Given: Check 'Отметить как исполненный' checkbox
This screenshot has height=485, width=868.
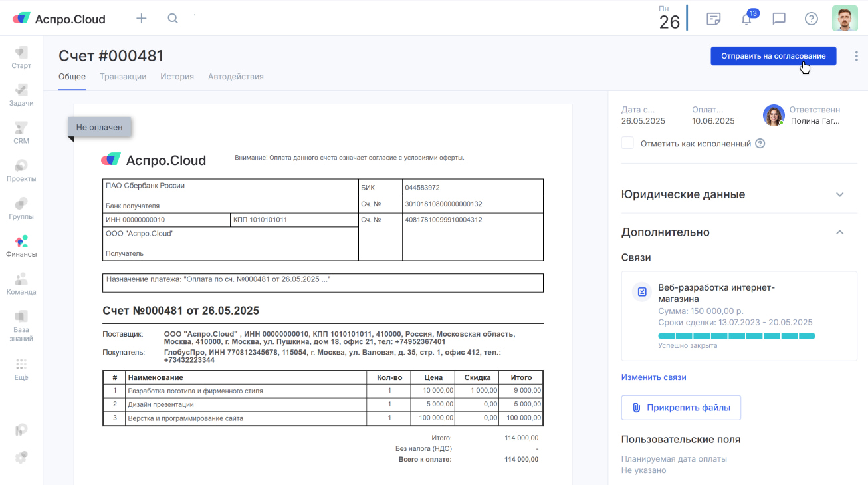Looking at the screenshot, I should [627, 143].
